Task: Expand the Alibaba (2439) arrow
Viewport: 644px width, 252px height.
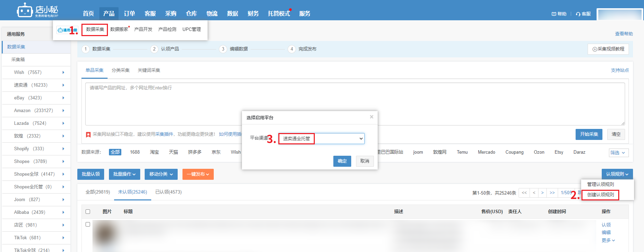Action: tap(63, 212)
